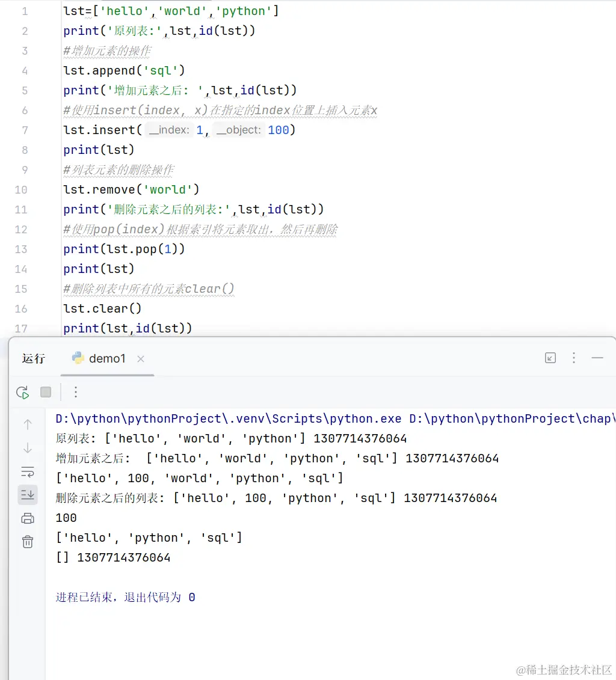The height and width of the screenshot is (680, 616).
Task: Restore the run panel layout
Action: [x=550, y=358]
